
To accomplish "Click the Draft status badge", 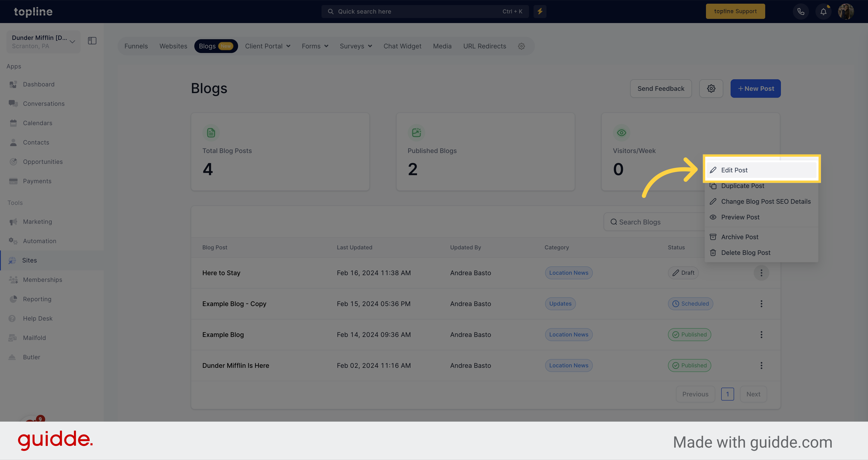I will pyautogui.click(x=683, y=273).
